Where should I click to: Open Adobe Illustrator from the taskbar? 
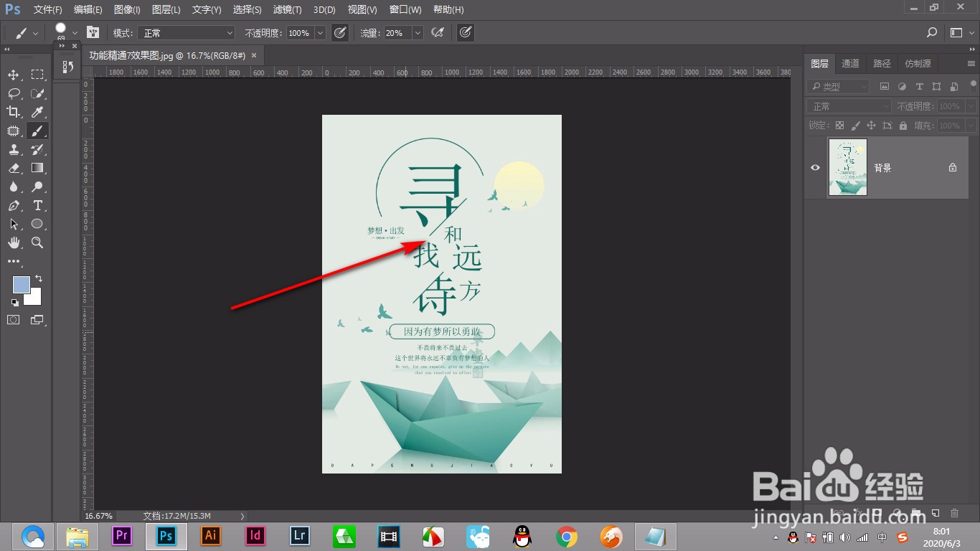pyautogui.click(x=210, y=536)
